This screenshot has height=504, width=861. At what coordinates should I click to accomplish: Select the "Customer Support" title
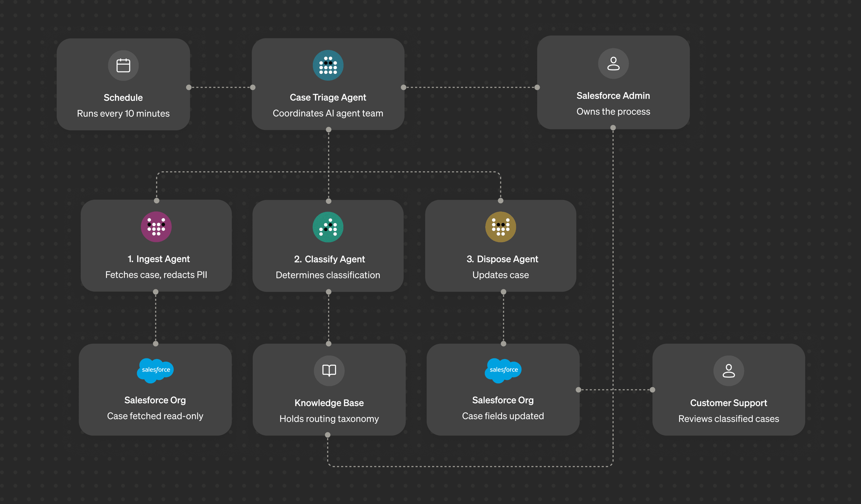pyautogui.click(x=728, y=403)
